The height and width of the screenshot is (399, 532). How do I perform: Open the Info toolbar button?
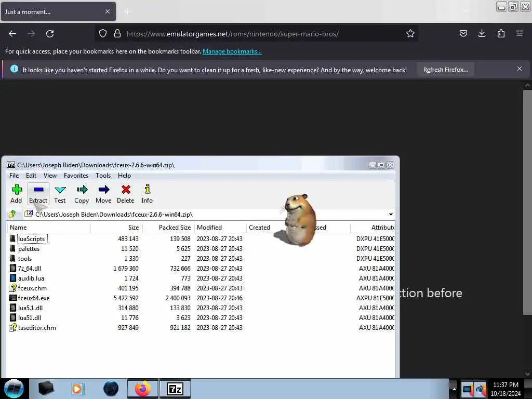[147, 194]
